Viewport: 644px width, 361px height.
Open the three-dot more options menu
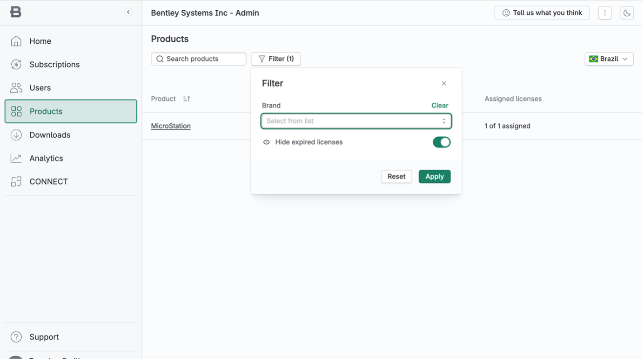point(607,13)
